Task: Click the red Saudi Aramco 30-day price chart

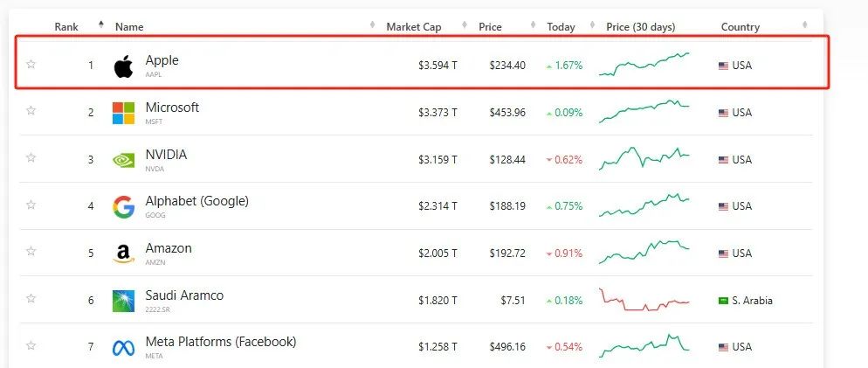Action: [644, 300]
